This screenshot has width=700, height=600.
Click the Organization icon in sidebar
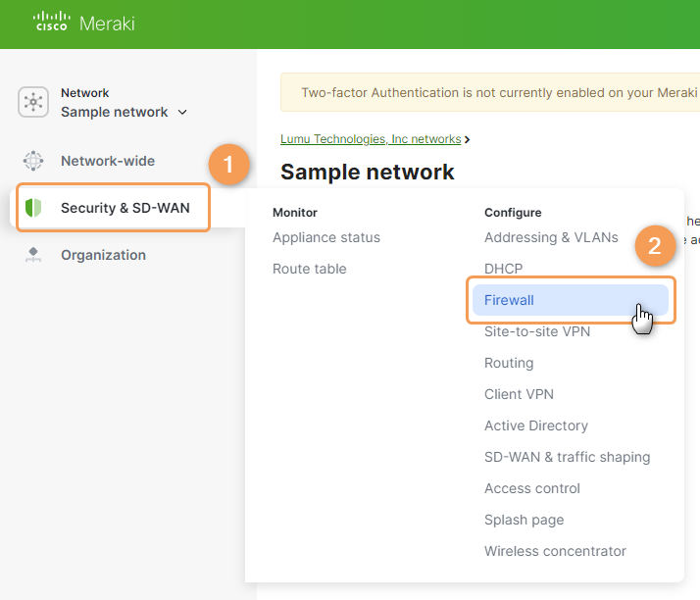pyautogui.click(x=33, y=255)
